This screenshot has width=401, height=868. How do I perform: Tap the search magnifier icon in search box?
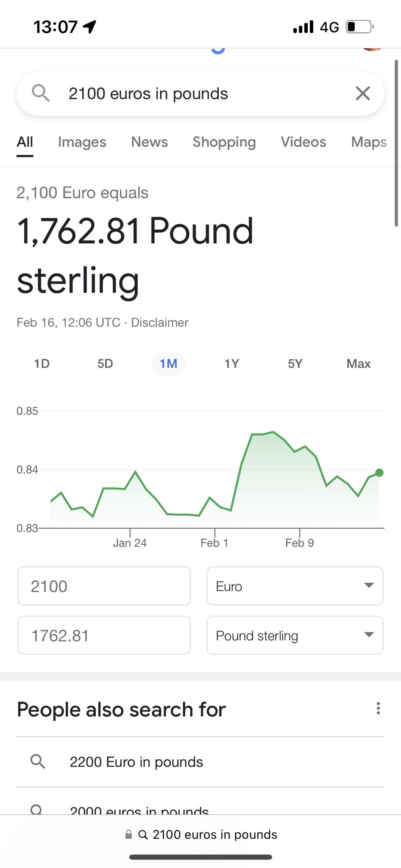click(41, 93)
